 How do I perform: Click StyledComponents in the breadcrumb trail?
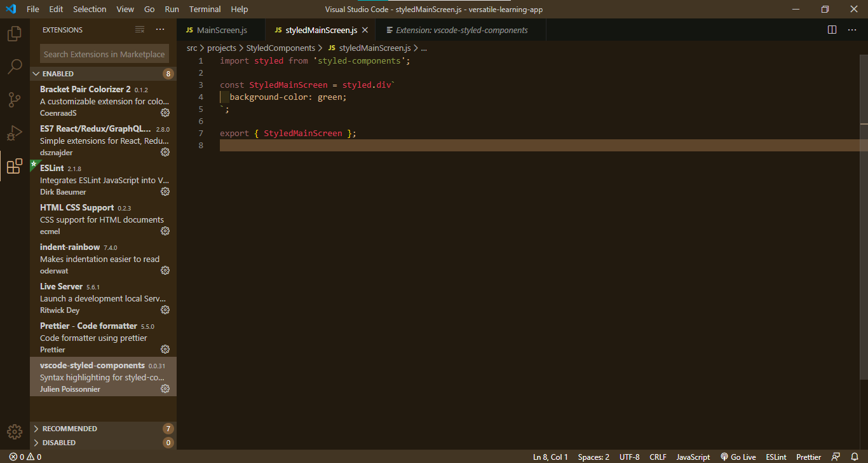281,48
